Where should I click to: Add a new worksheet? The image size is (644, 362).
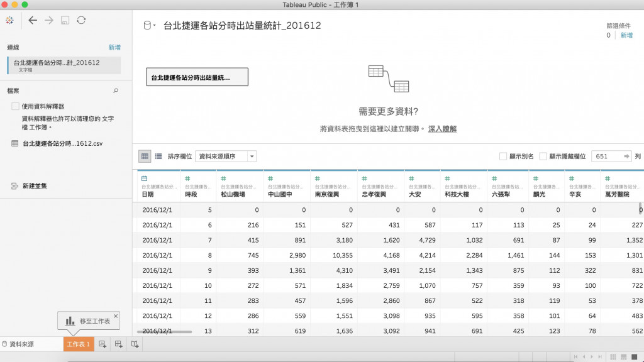click(103, 344)
